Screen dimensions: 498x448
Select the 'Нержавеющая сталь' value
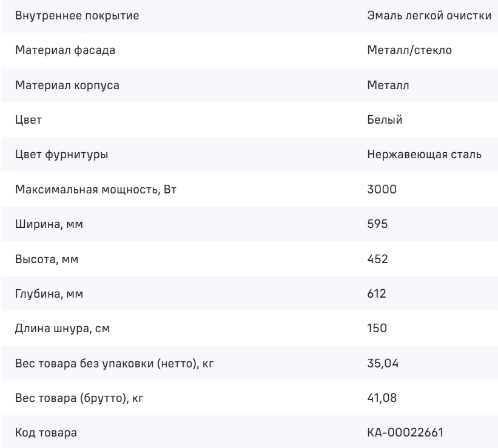point(425,155)
